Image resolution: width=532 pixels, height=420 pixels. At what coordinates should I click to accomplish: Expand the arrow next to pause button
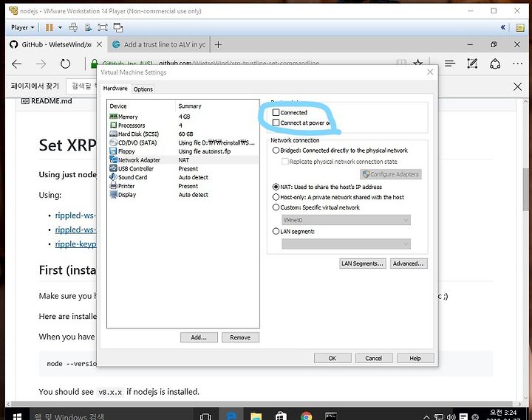point(60,27)
